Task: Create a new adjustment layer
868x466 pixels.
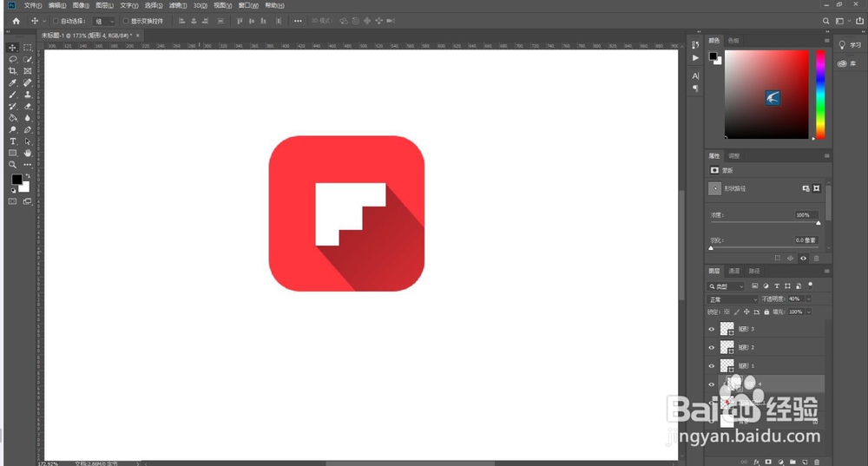Action: tap(780, 462)
